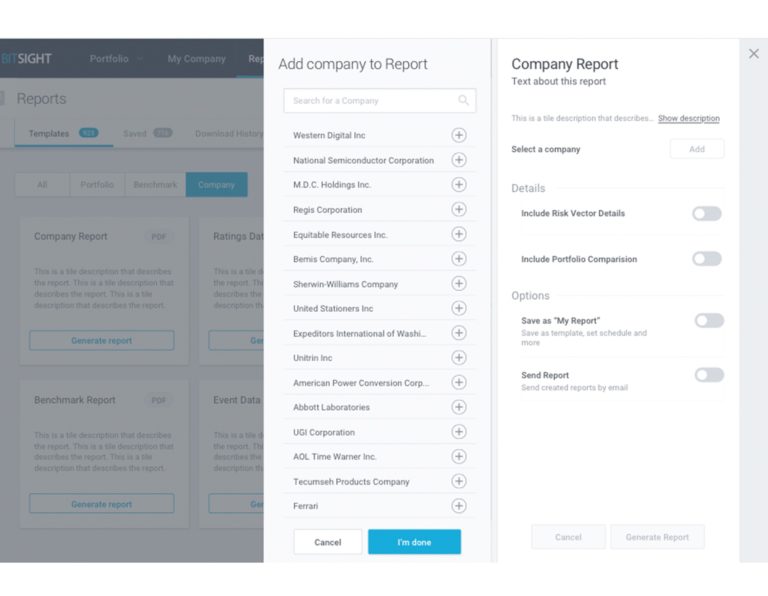This screenshot has width=768, height=596.
Task: Select the All filter tab
Action: coord(42,185)
